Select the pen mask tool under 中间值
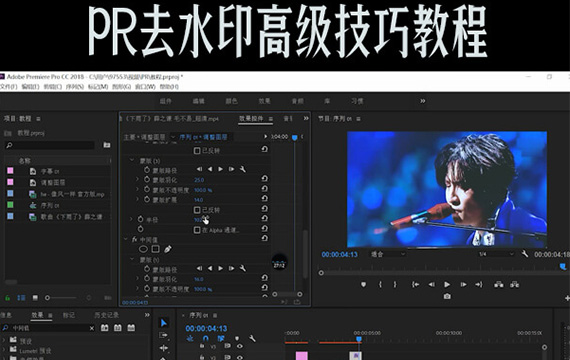Screen dimensions: 570x360 click(168, 249)
